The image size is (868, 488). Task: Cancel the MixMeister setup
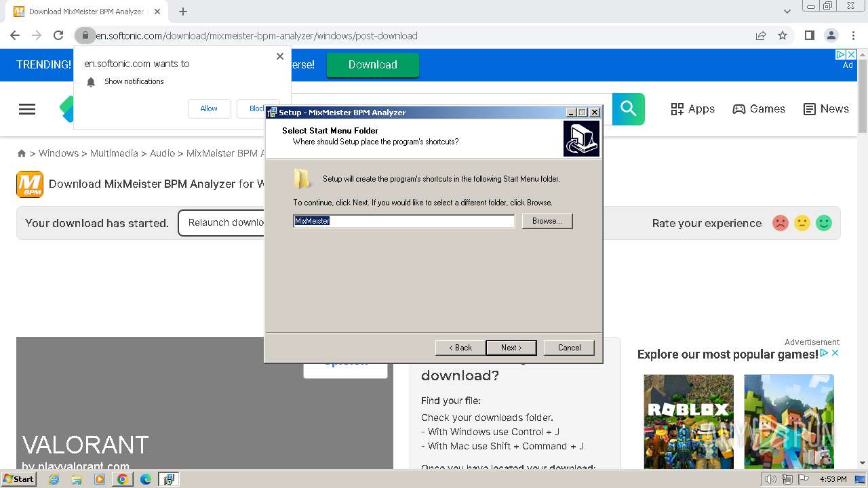pos(569,348)
